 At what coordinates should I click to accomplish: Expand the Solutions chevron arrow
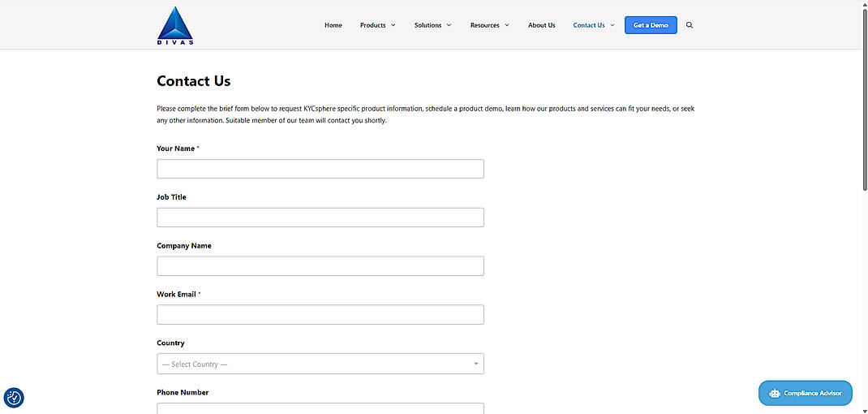point(449,25)
